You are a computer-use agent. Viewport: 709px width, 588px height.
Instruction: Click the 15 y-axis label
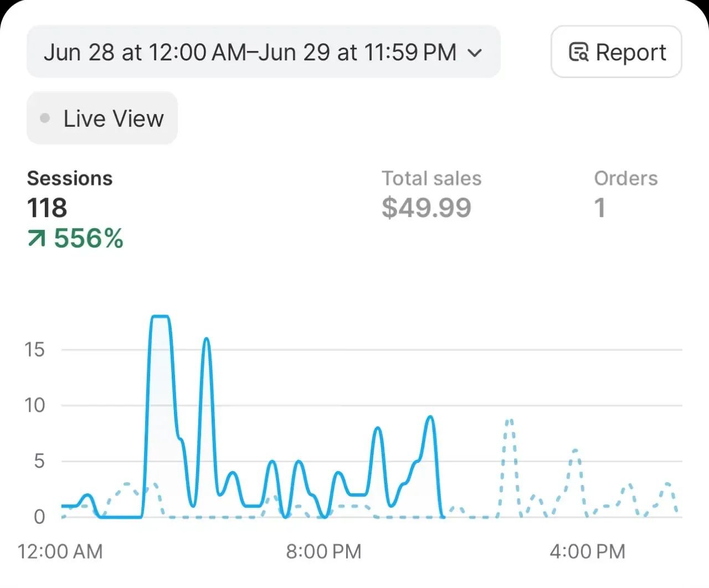pyautogui.click(x=34, y=349)
